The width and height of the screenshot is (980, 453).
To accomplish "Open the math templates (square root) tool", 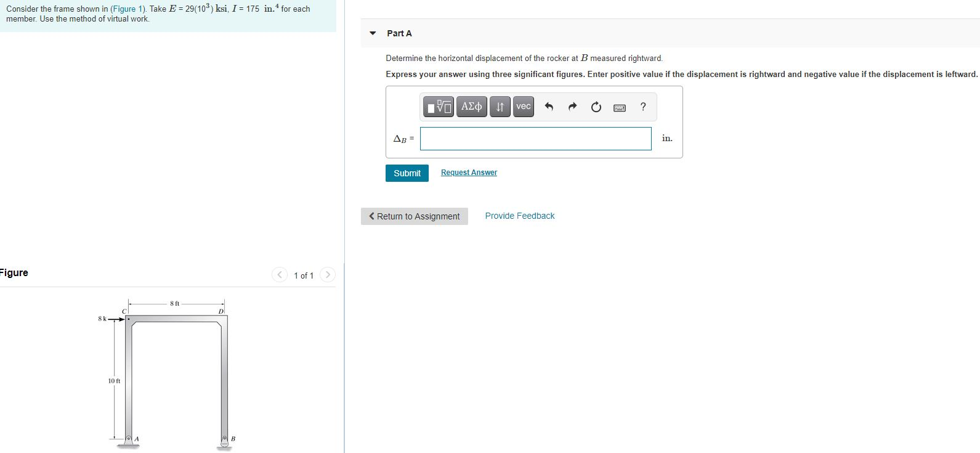I will pos(439,107).
